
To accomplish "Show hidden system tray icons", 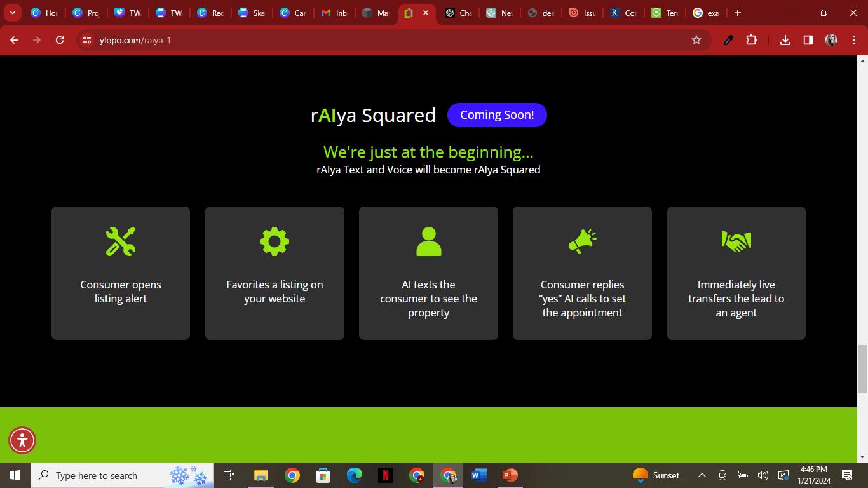I will [x=702, y=475].
